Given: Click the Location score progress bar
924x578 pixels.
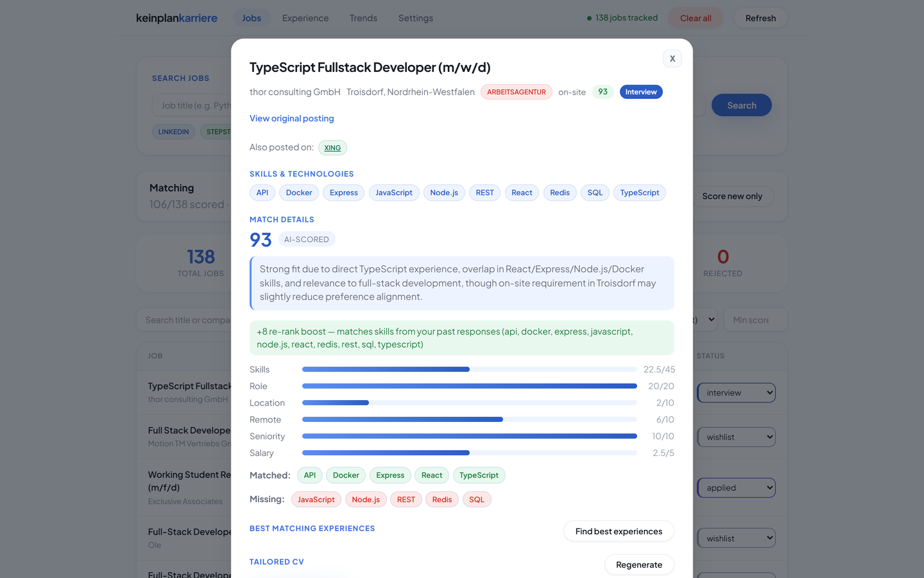Looking at the screenshot, I should coord(470,403).
